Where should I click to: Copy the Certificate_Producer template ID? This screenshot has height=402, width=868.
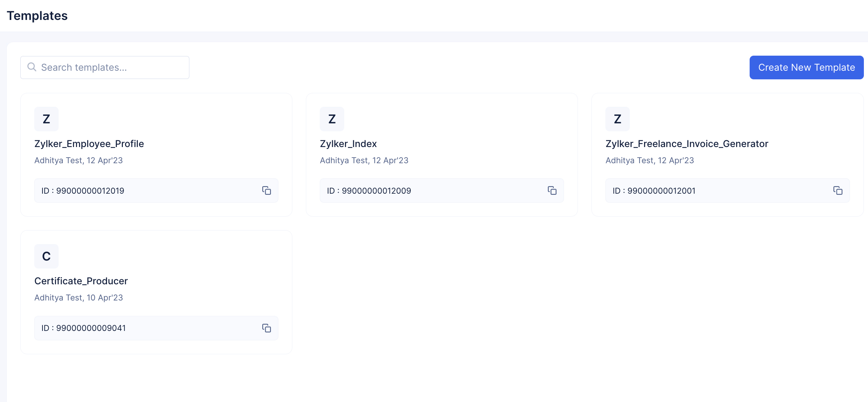[266, 328]
